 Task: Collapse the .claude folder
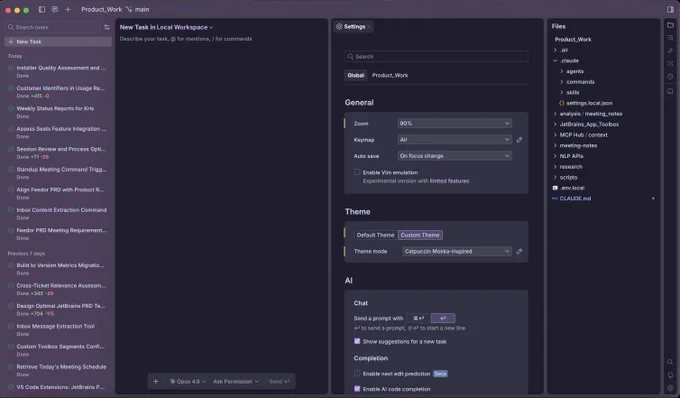[x=555, y=61]
